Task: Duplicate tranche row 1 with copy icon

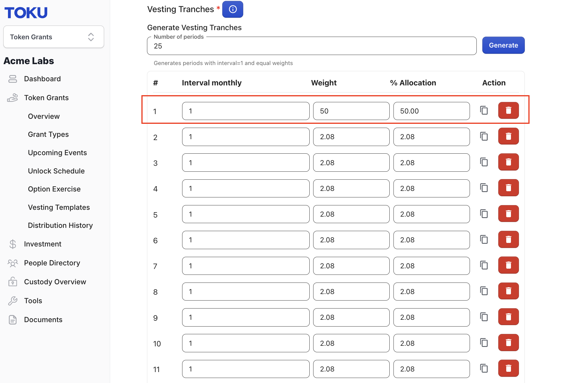Action: [484, 111]
